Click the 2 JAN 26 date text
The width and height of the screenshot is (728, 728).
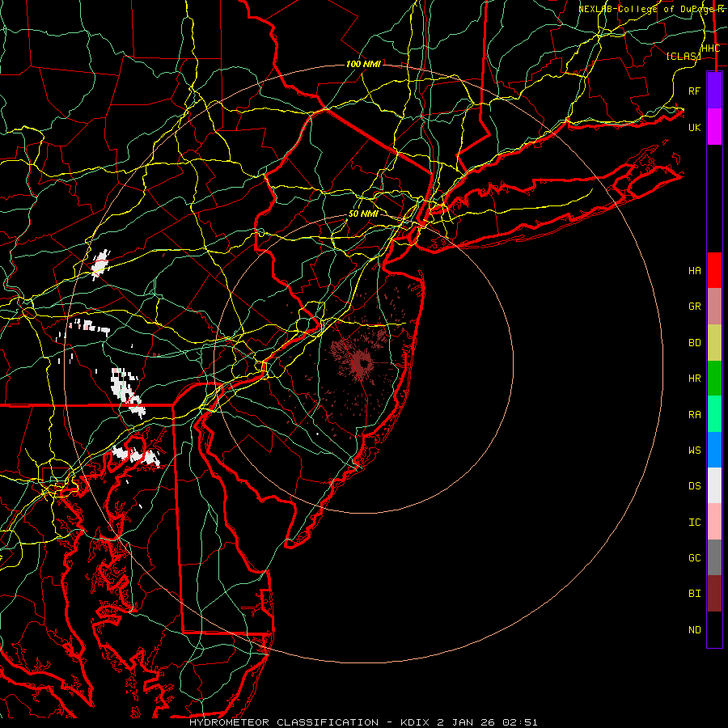pos(467,722)
